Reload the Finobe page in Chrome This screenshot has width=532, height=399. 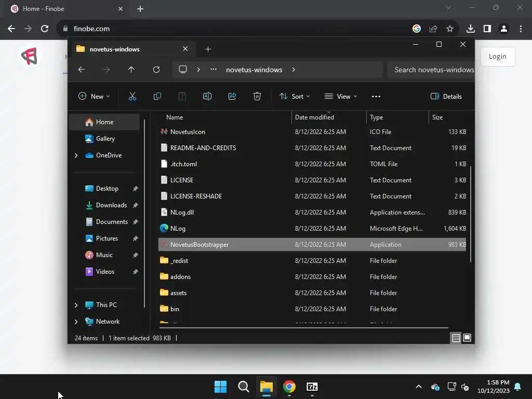[45, 29]
